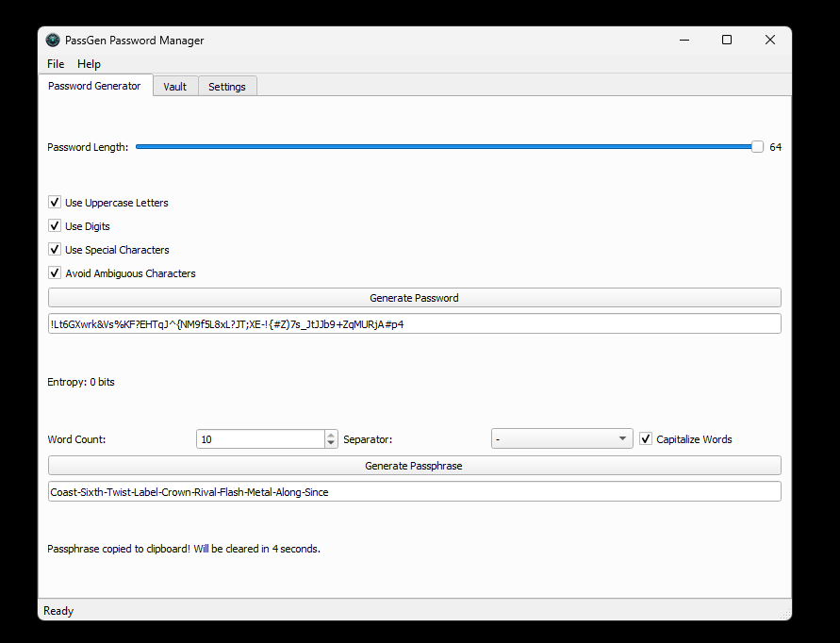Open the Settings tab
Image resolution: width=840 pixels, height=643 pixels.
pyautogui.click(x=226, y=86)
